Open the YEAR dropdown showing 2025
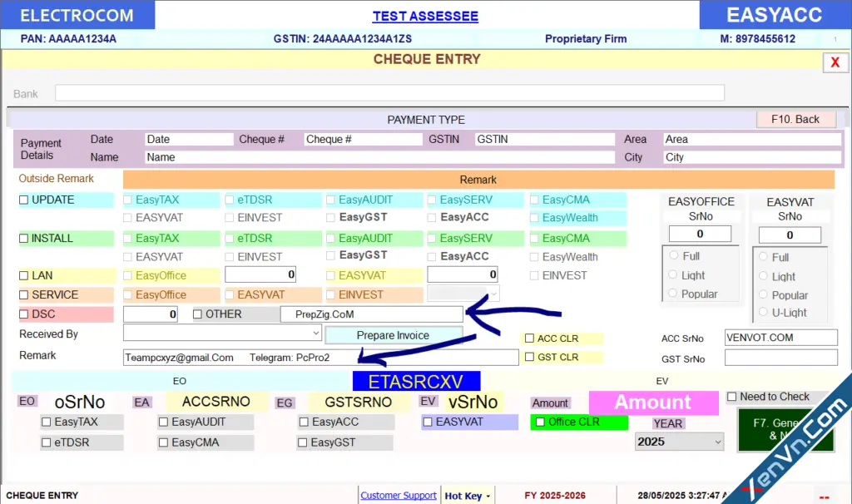This screenshot has height=504, width=852. (x=680, y=442)
